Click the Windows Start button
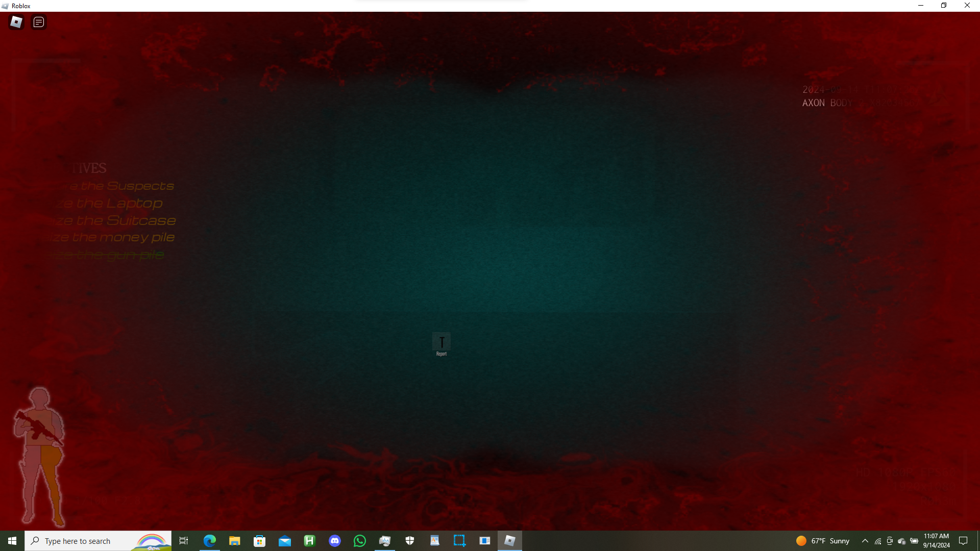The height and width of the screenshot is (551, 980). [x=12, y=541]
